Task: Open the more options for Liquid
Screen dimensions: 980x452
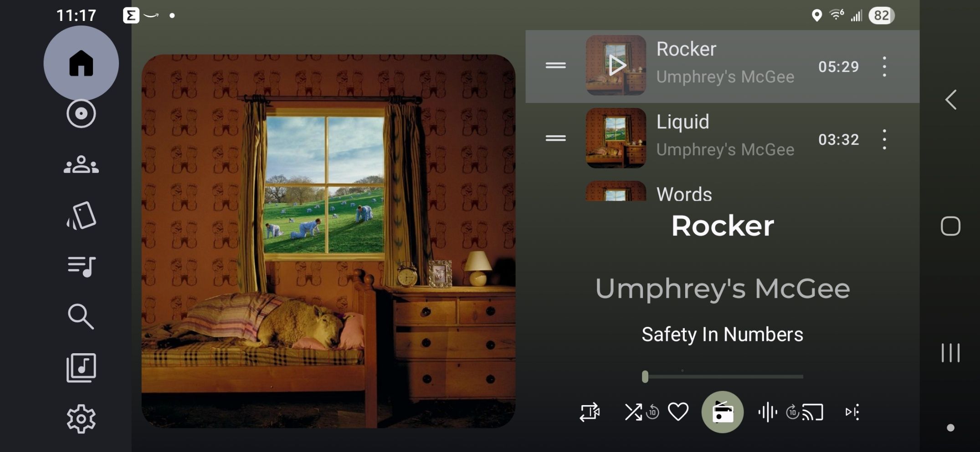Action: tap(884, 139)
